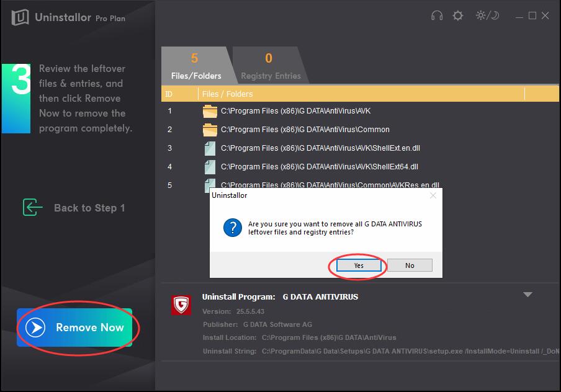This screenshot has width=561, height=392.
Task: Click the version number 25.5.5.43
Action: pyautogui.click(x=251, y=311)
